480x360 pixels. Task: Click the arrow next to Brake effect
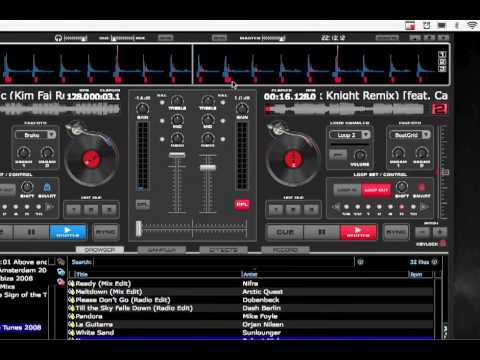coord(52,135)
